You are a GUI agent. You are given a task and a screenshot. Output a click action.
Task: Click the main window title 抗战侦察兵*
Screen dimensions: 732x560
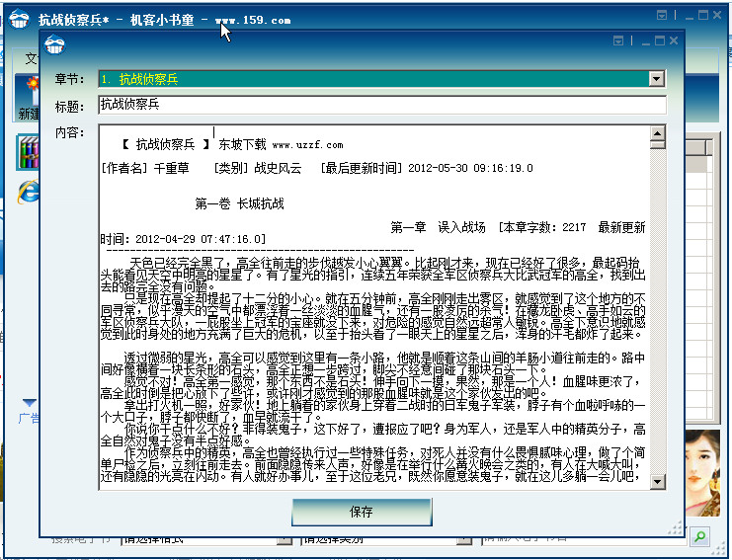[74, 20]
